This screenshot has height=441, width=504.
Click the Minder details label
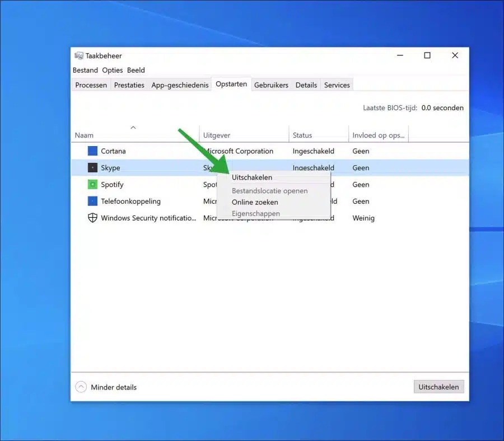(x=114, y=387)
